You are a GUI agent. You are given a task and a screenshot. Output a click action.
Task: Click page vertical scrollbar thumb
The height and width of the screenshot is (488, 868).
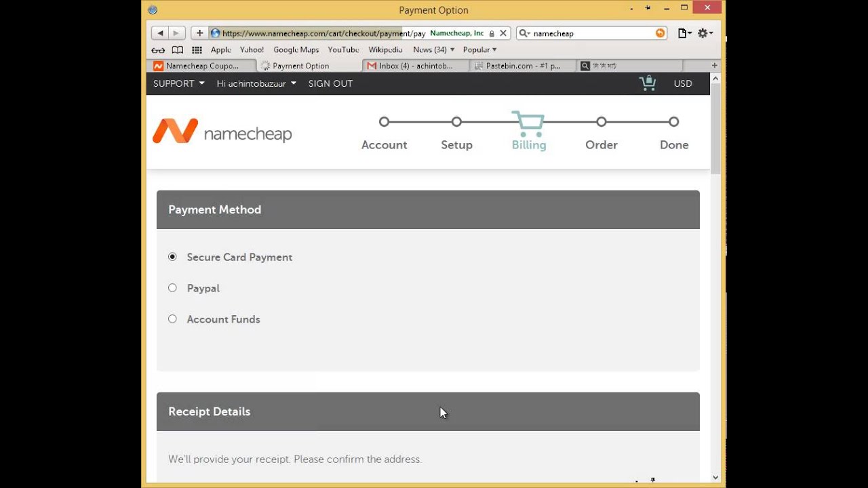click(x=715, y=129)
